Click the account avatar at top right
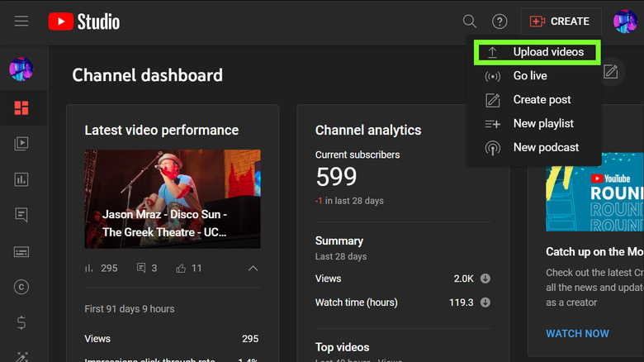Screen dimensions: 644x362 tap(625, 21)
